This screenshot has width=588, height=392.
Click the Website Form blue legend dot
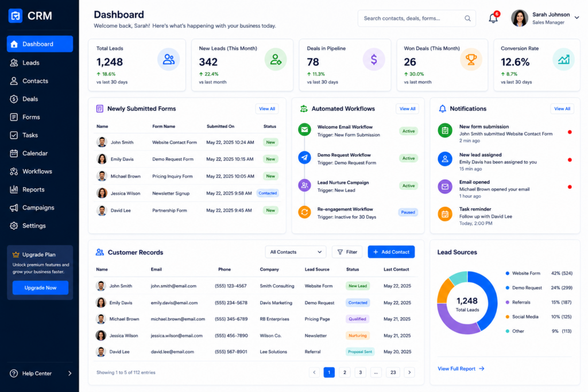pyautogui.click(x=508, y=273)
